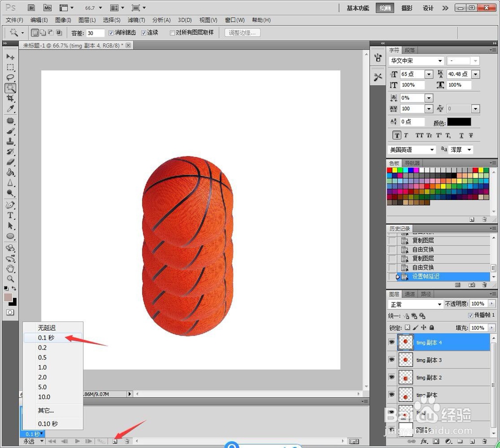The image size is (500, 448).
Task: Open the foreground color picker
Action: [x=8, y=297]
